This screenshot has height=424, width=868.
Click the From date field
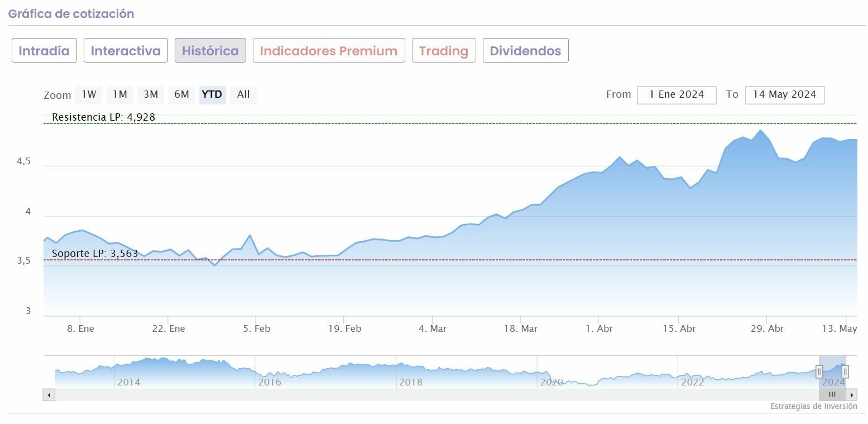click(677, 94)
